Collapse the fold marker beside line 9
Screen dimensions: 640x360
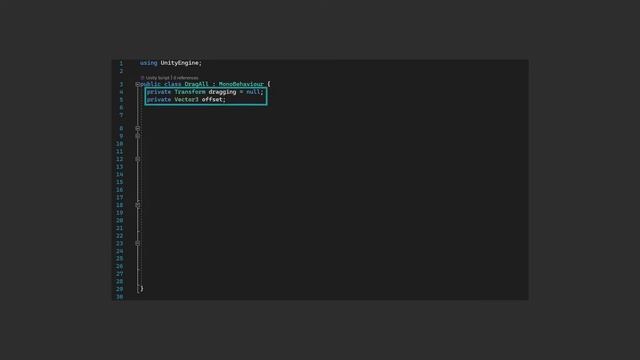coord(138,136)
